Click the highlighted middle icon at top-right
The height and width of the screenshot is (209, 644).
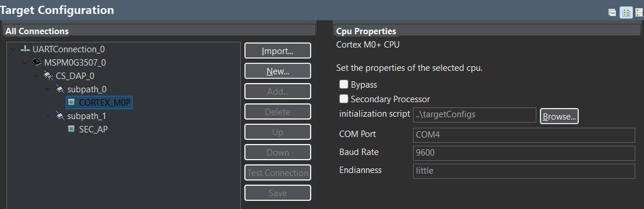point(626,12)
